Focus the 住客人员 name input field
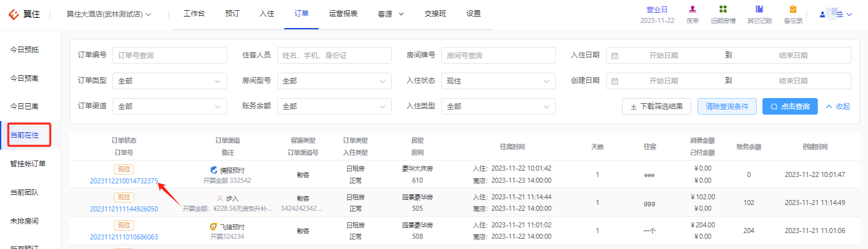This screenshot has width=868, height=249. [334, 55]
